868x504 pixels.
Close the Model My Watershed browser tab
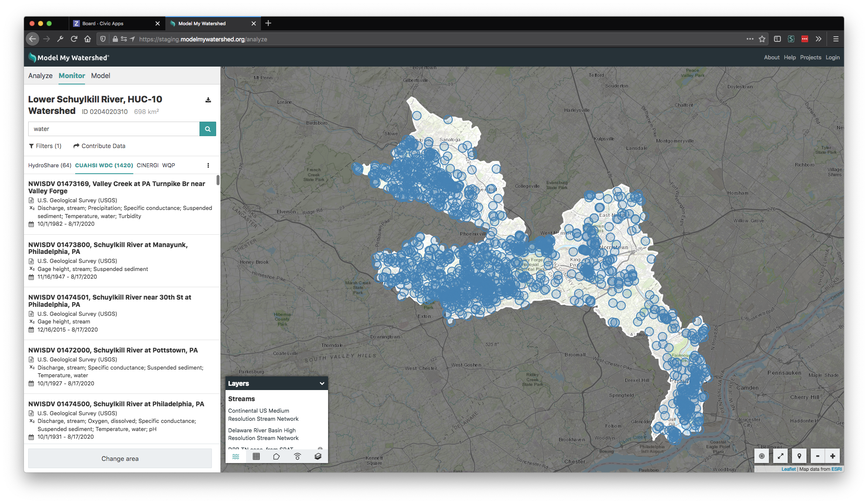pyautogui.click(x=254, y=23)
